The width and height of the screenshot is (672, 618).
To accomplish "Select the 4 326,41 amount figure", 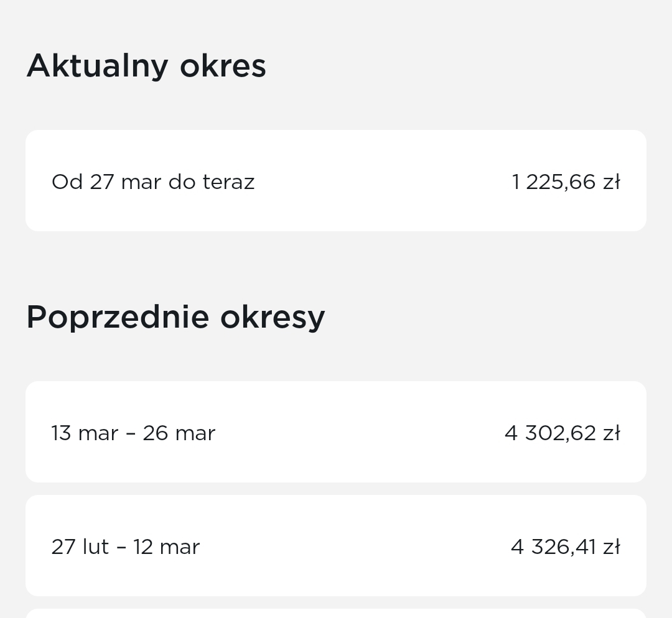I will tap(553, 547).
